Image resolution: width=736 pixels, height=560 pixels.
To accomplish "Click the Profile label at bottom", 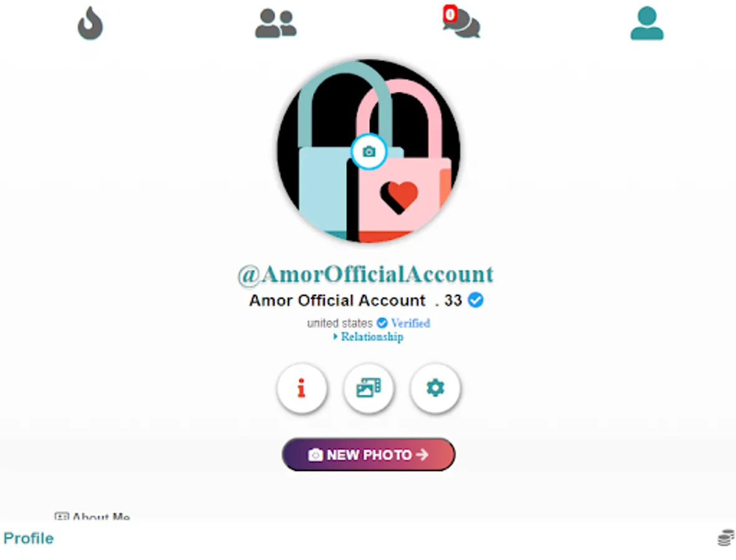I will pyautogui.click(x=29, y=538).
